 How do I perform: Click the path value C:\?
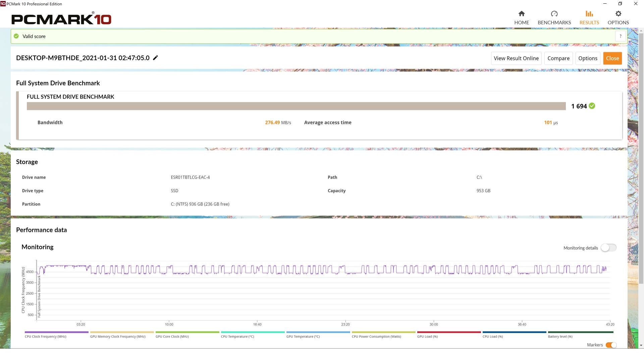point(479,177)
